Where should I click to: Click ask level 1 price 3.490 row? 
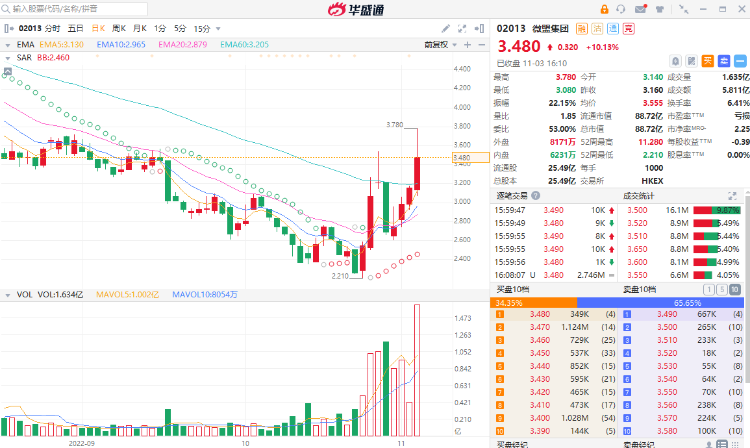point(683,314)
